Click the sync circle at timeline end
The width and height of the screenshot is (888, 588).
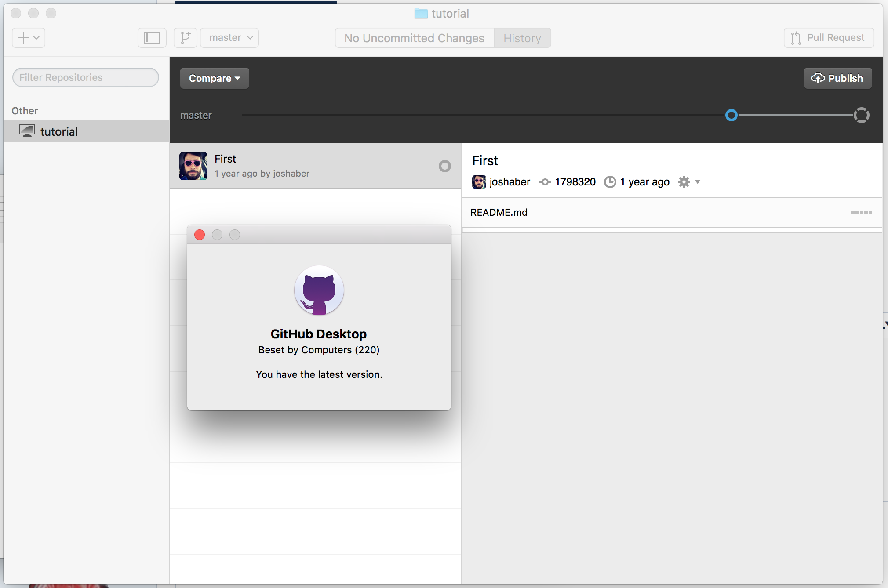point(862,115)
